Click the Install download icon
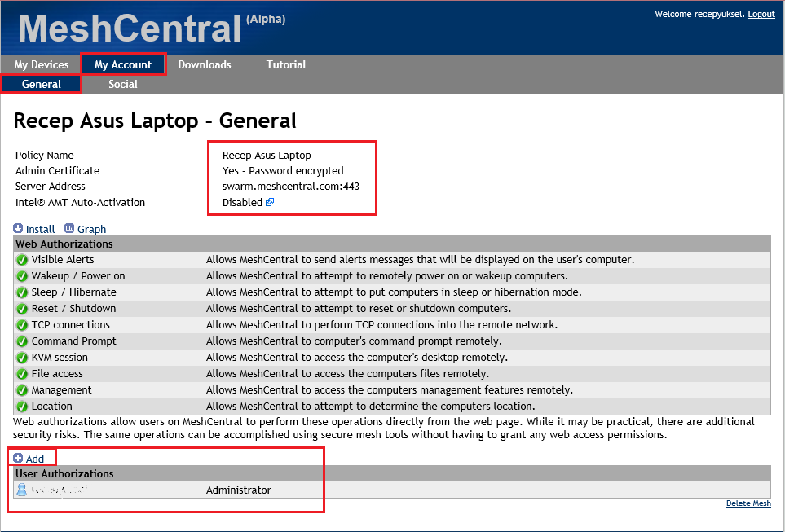This screenshot has width=785, height=532. [18, 229]
